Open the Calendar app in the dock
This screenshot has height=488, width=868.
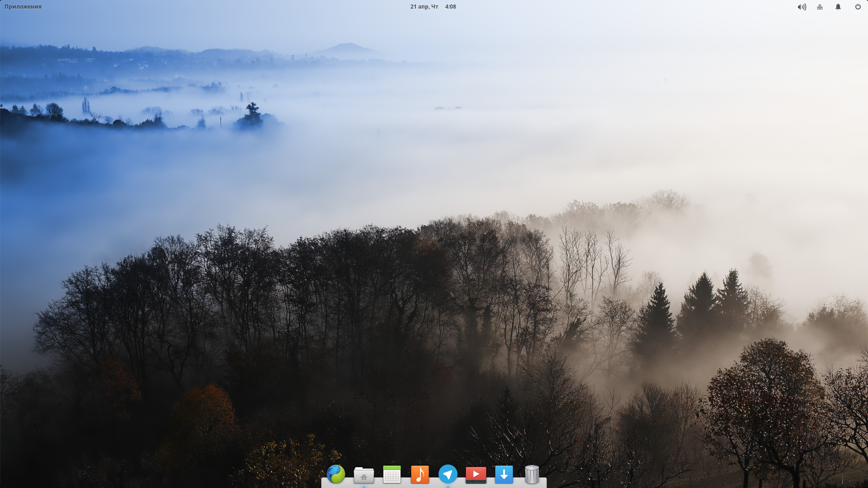click(392, 474)
